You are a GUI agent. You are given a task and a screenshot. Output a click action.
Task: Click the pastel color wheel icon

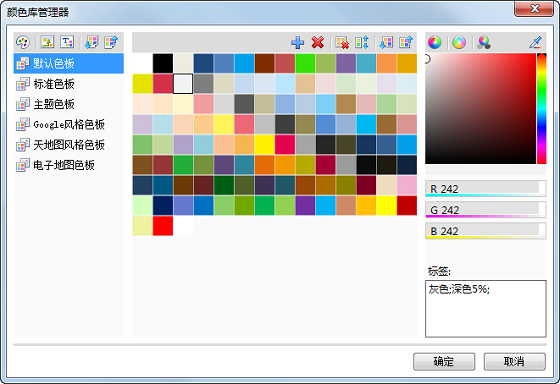tap(459, 43)
